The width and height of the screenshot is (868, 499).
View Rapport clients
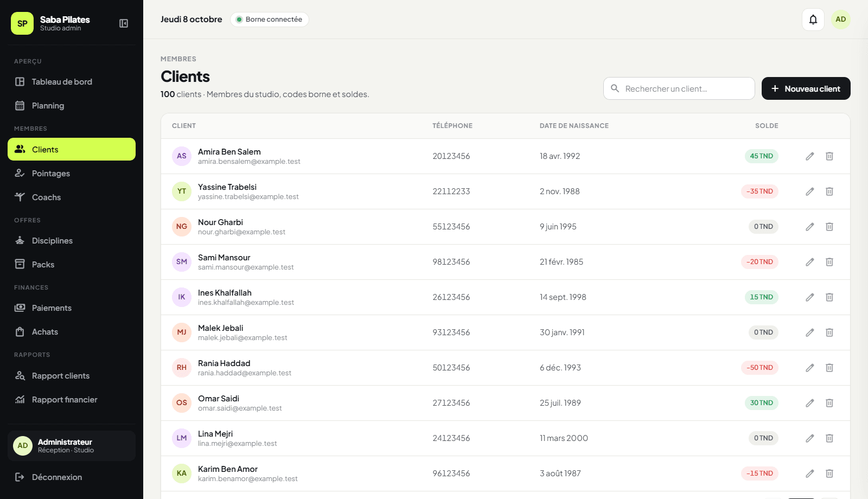[72, 376]
